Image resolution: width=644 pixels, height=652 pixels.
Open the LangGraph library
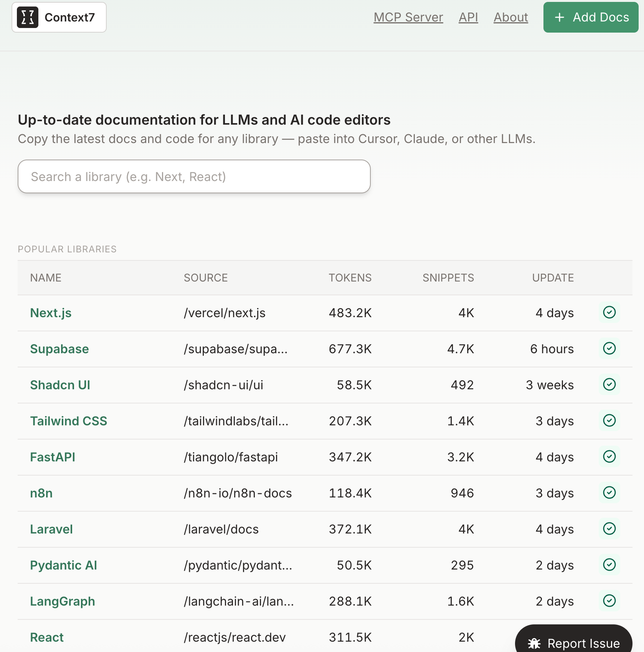pyautogui.click(x=63, y=601)
